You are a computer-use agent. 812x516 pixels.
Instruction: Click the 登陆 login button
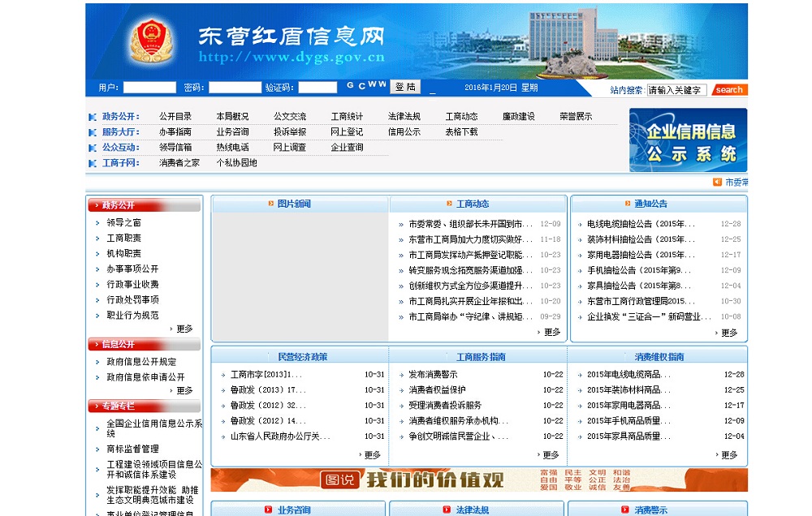click(405, 87)
